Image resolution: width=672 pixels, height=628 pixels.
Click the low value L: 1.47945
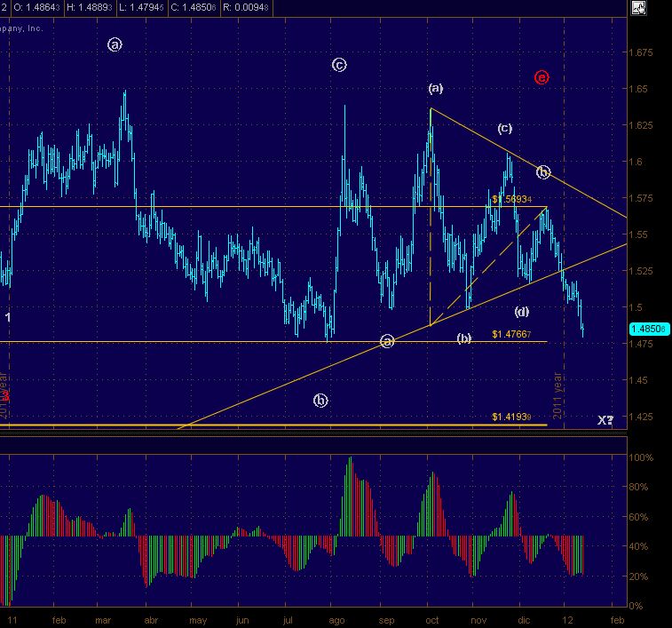coord(141,7)
